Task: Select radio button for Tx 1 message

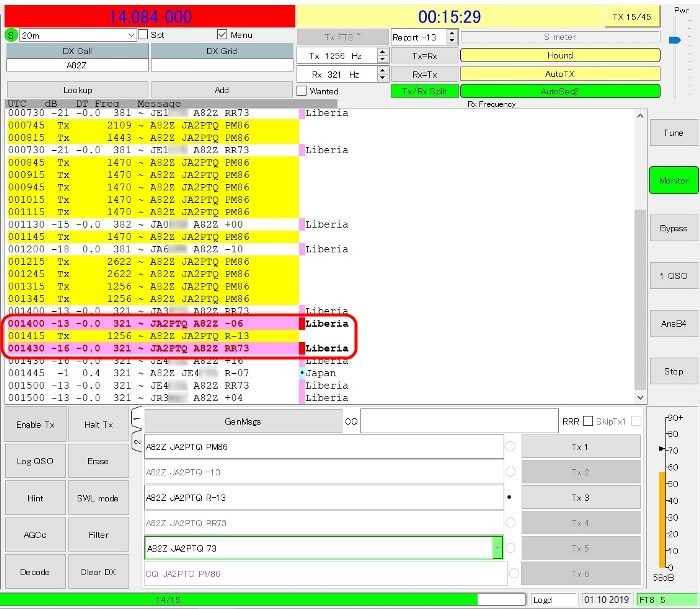Action: pyautogui.click(x=510, y=446)
